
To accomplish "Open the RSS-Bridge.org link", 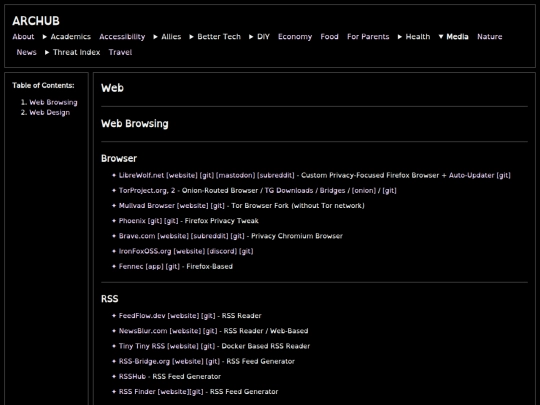I will tap(144, 361).
